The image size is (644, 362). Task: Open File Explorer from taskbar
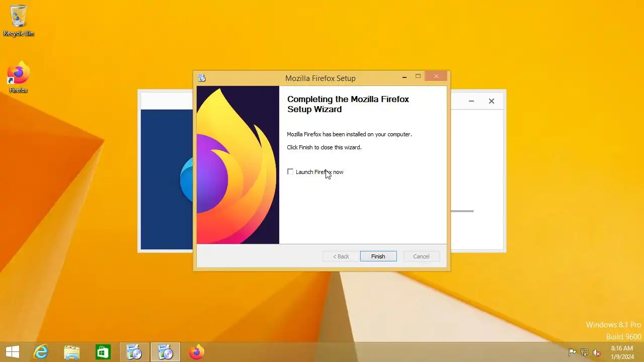tap(72, 352)
